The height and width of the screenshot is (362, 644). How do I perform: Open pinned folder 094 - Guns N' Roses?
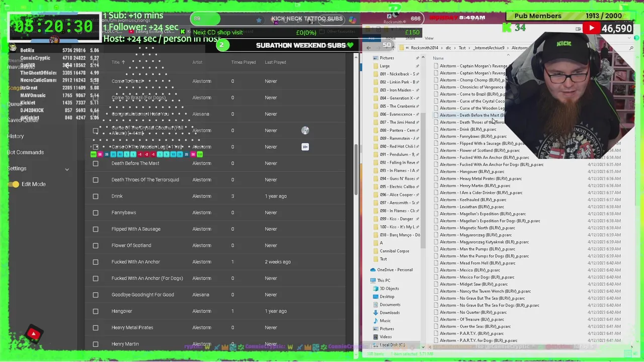click(x=397, y=178)
